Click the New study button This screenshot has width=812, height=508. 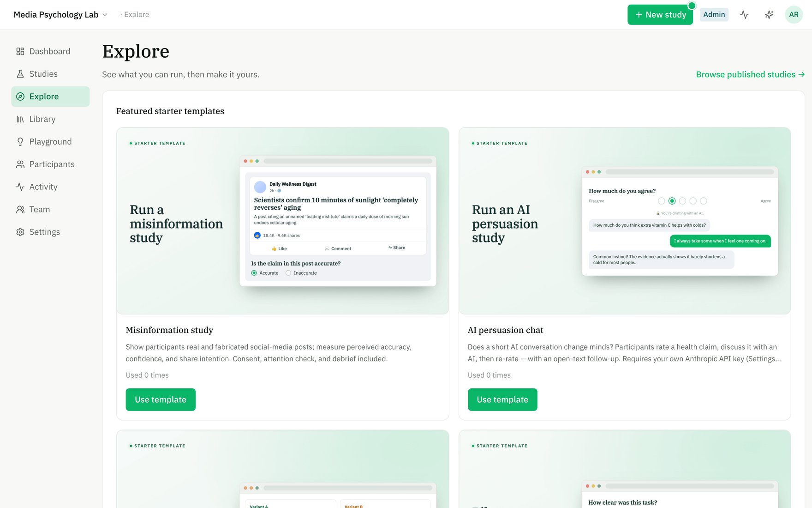[660, 15]
